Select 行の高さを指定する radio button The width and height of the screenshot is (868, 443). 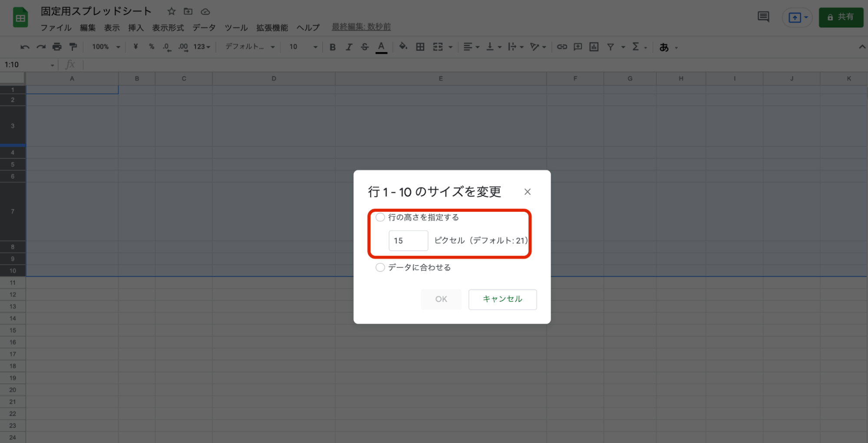click(x=380, y=217)
